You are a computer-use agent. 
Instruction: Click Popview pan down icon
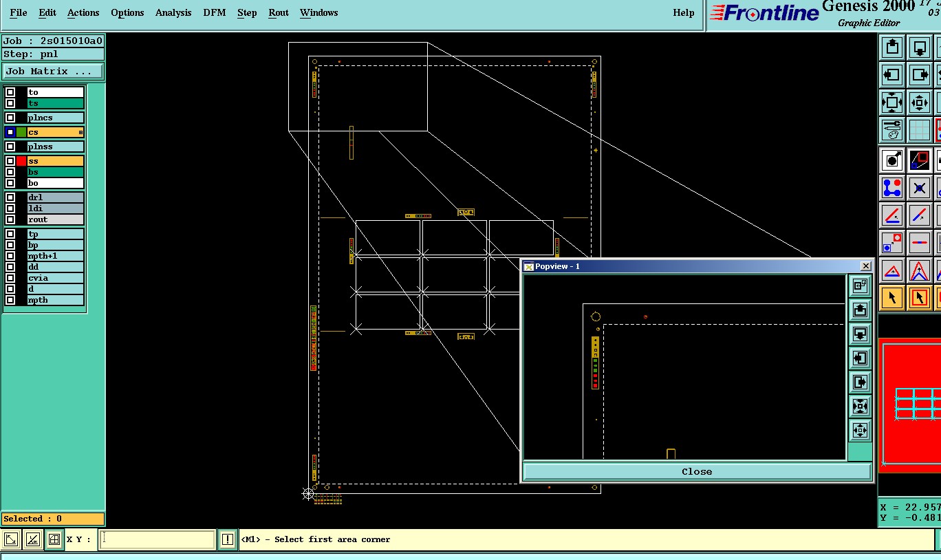[x=860, y=334]
